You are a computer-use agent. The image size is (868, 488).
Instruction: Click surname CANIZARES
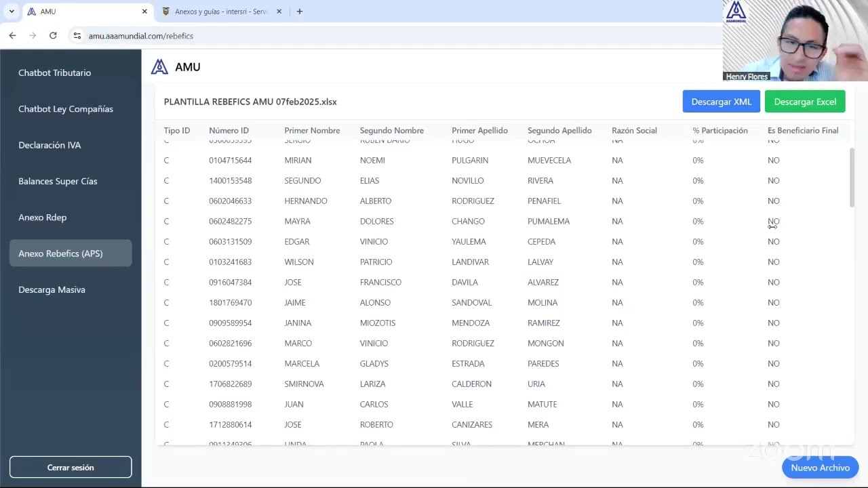coord(472,424)
